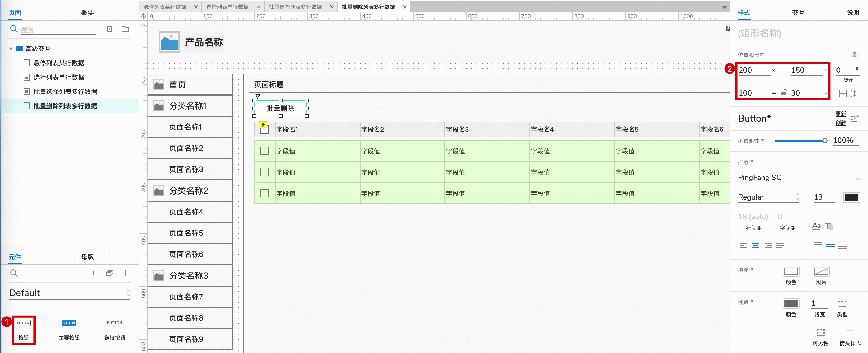This screenshot has height=353, width=868.
Task: Select the 批量删除 button on canvas
Action: pos(280,108)
